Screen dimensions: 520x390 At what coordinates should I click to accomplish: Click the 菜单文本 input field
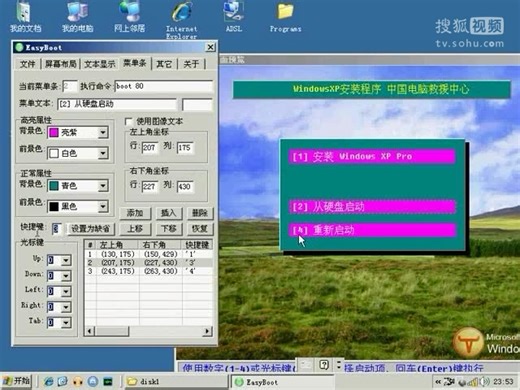pos(117,104)
